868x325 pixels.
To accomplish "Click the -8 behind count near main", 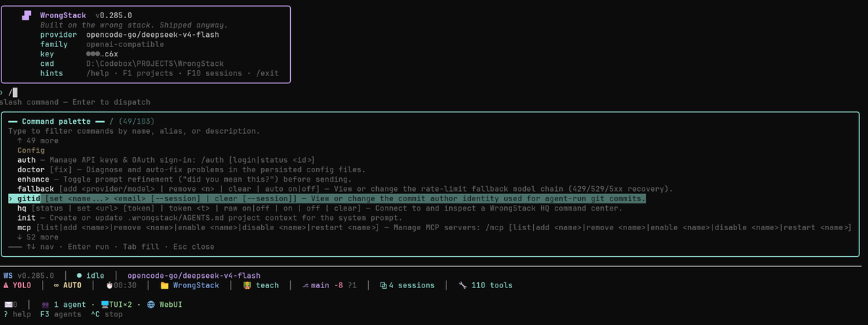I will click(x=339, y=285).
